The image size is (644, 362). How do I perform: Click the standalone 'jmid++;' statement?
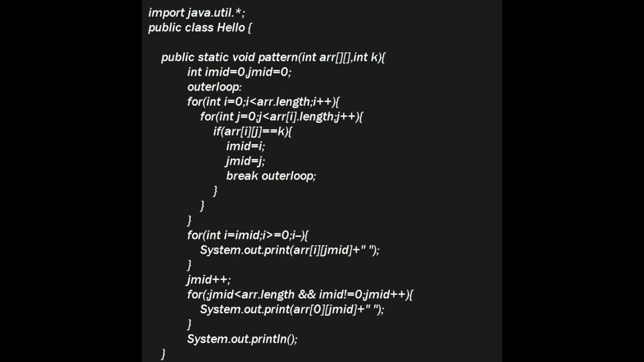(209, 280)
